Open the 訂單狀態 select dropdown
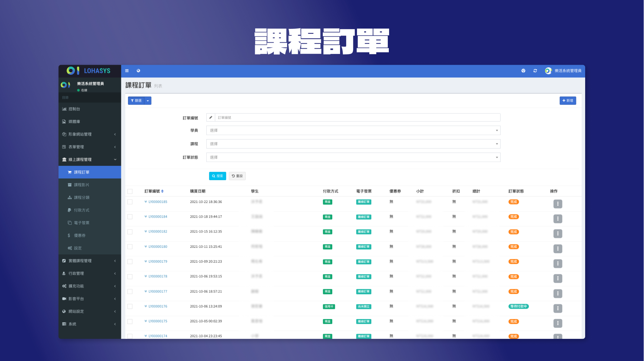This screenshot has width=644, height=361. click(353, 157)
